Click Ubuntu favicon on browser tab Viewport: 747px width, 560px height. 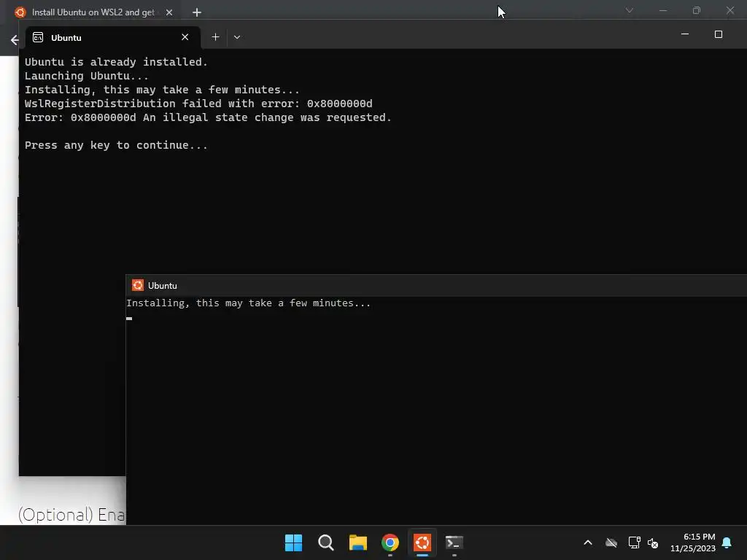(x=20, y=12)
